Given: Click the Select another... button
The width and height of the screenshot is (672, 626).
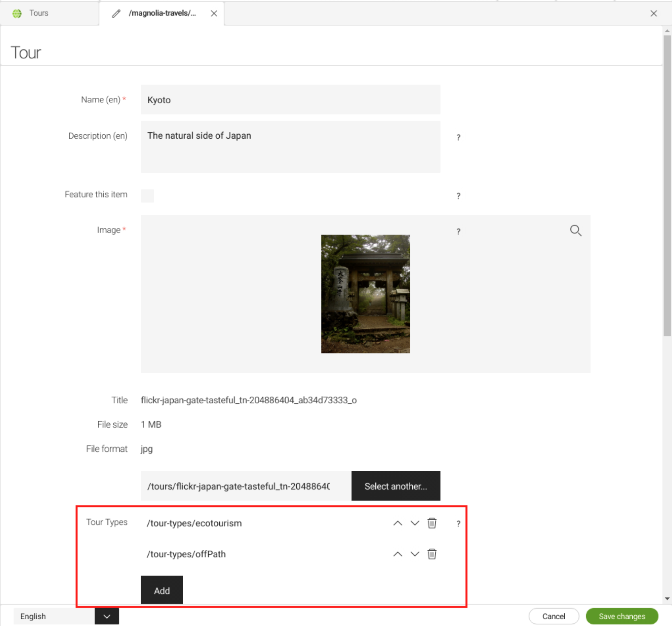Looking at the screenshot, I should pyautogui.click(x=396, y=486).
